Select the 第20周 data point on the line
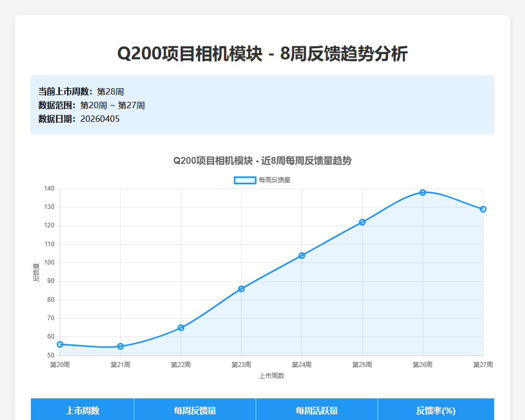Image resolution: width=525 pixels, height=420 pixels. (x=60, y=344)
